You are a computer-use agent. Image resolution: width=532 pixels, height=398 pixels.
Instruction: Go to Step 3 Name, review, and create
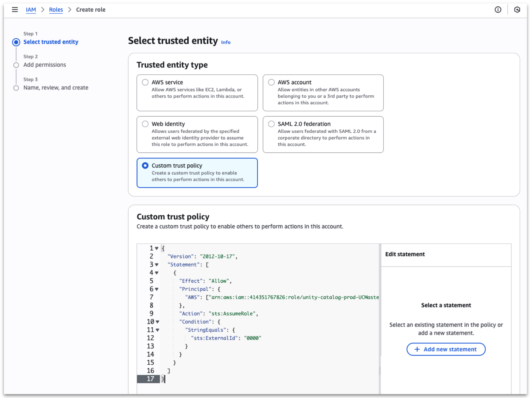(x=55, y=87)
